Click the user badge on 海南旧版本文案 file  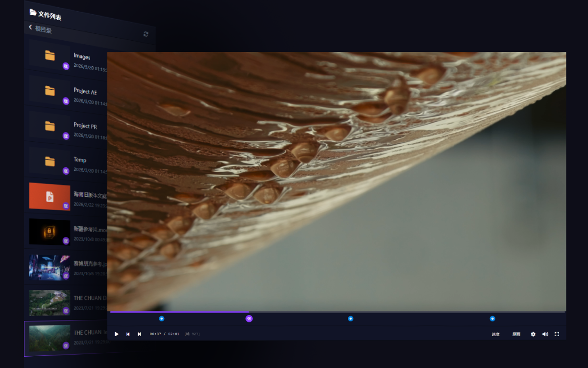click(66, 206)
